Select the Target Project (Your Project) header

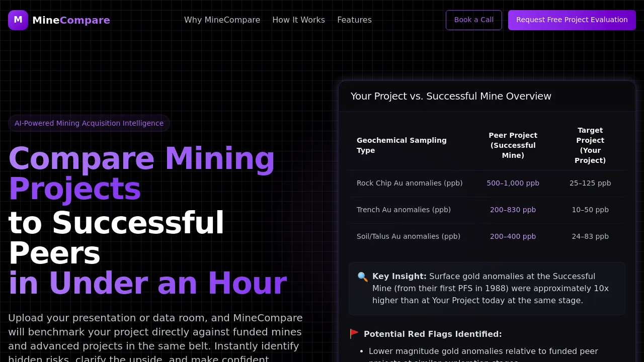pyautogui.click(x=590, y=145)
